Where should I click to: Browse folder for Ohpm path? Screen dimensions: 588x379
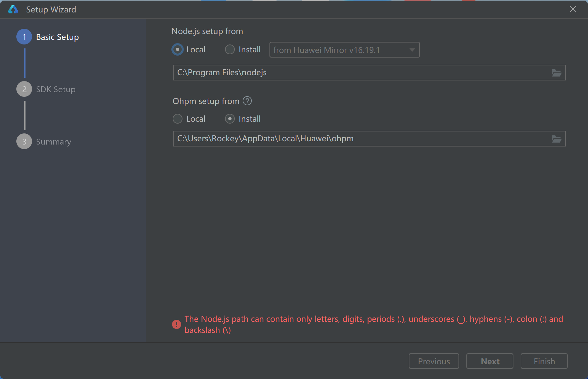click(x=557, y=139)
